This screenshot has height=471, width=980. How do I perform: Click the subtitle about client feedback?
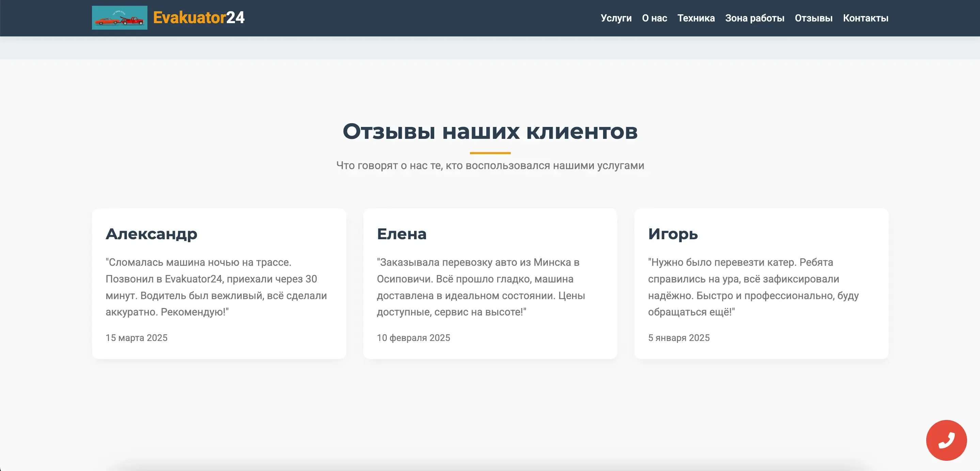[x=490, y=165]
